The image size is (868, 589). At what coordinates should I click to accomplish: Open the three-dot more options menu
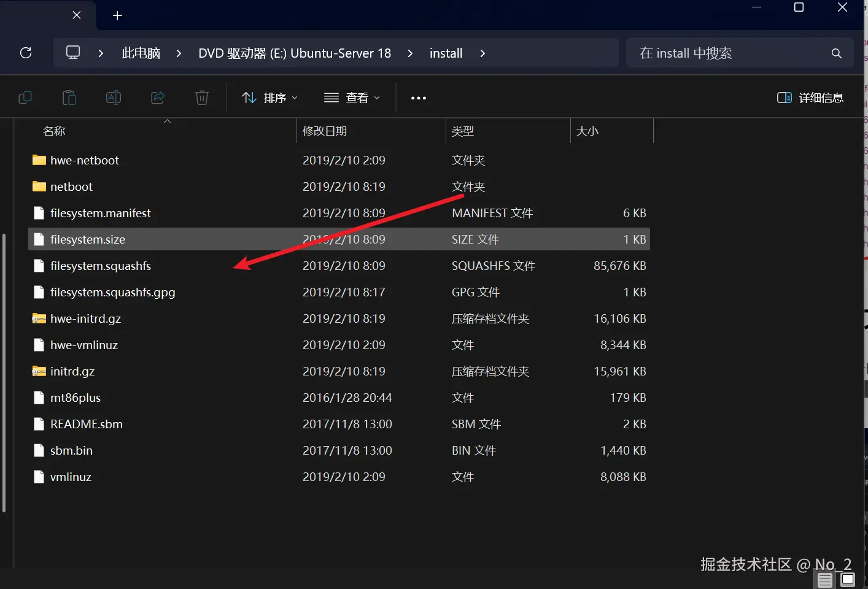pos(419,98)
